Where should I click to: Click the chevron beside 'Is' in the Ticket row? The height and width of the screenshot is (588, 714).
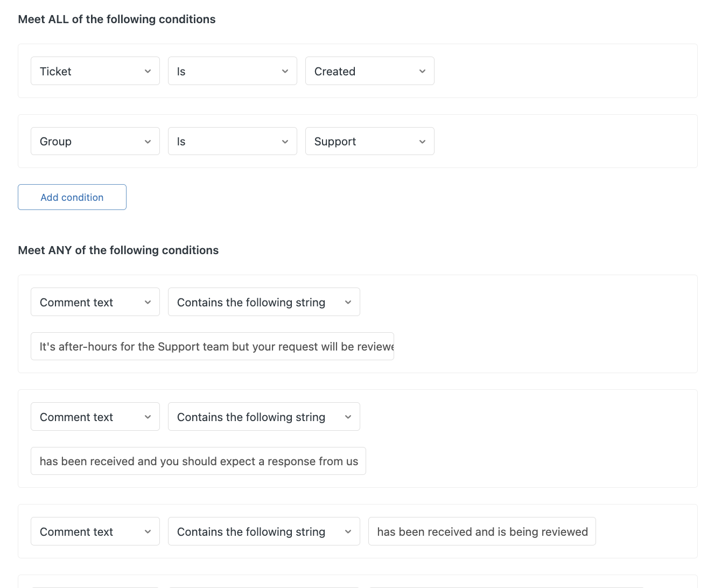click(x=285, y=71)
